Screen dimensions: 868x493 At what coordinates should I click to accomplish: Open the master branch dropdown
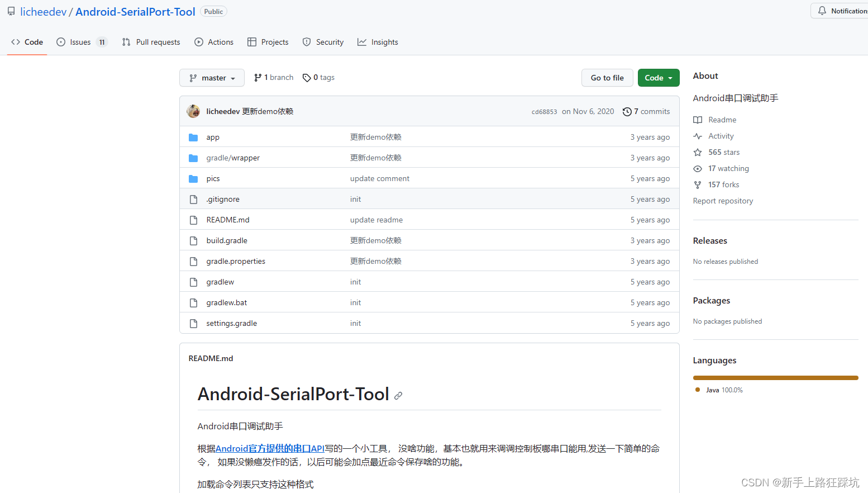click(212, 78)
